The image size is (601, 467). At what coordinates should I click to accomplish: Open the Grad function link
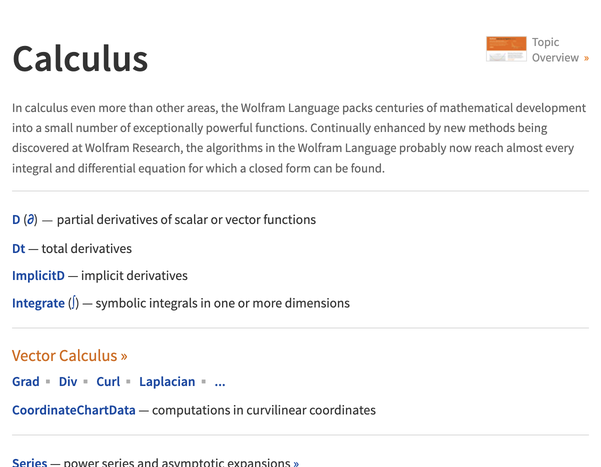point(26,382)
